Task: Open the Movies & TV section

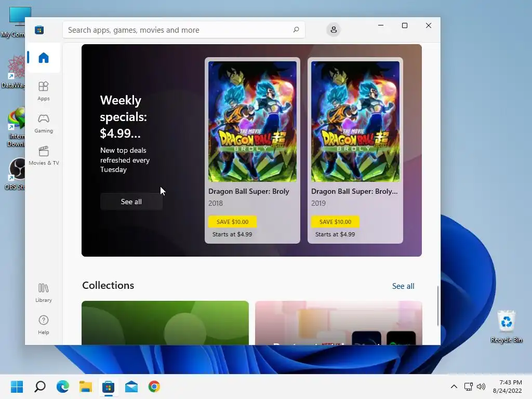Action: click(x=44, y=156)
